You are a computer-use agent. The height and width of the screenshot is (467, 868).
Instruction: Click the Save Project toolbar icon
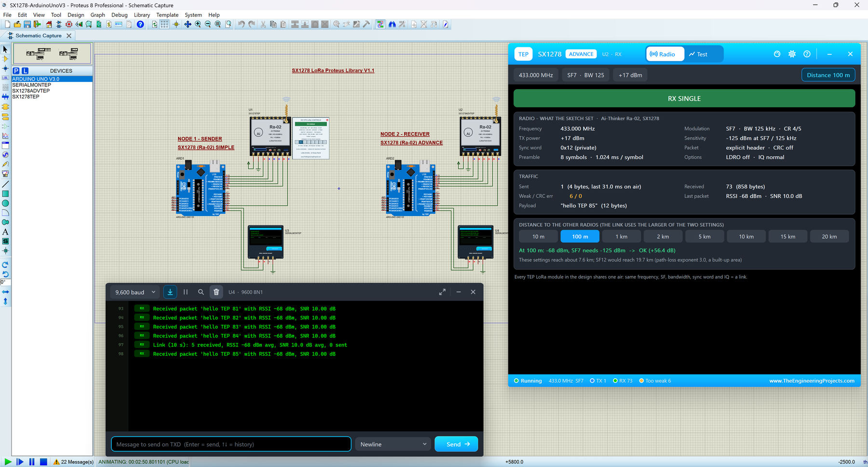[27, 24]
